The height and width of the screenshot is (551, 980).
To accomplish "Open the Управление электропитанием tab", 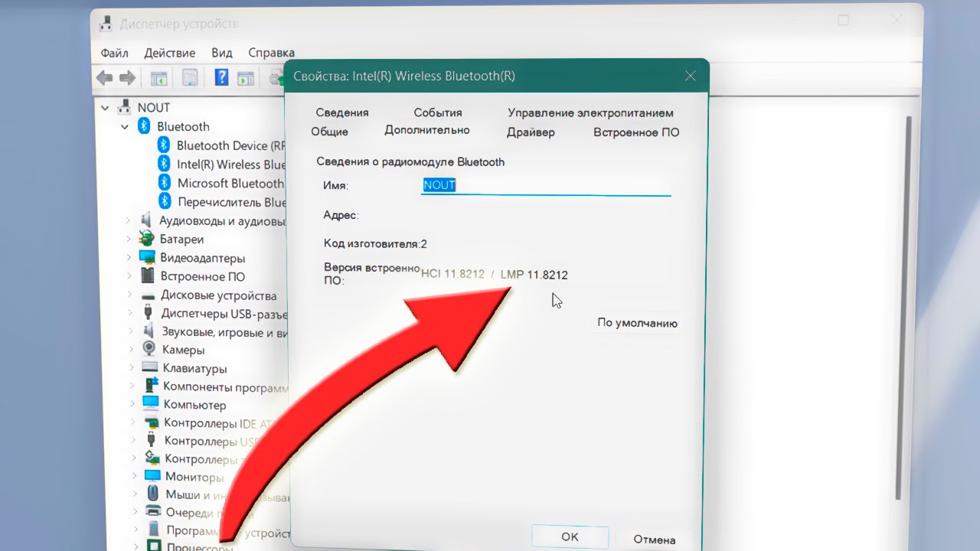I will coord(590,113).
